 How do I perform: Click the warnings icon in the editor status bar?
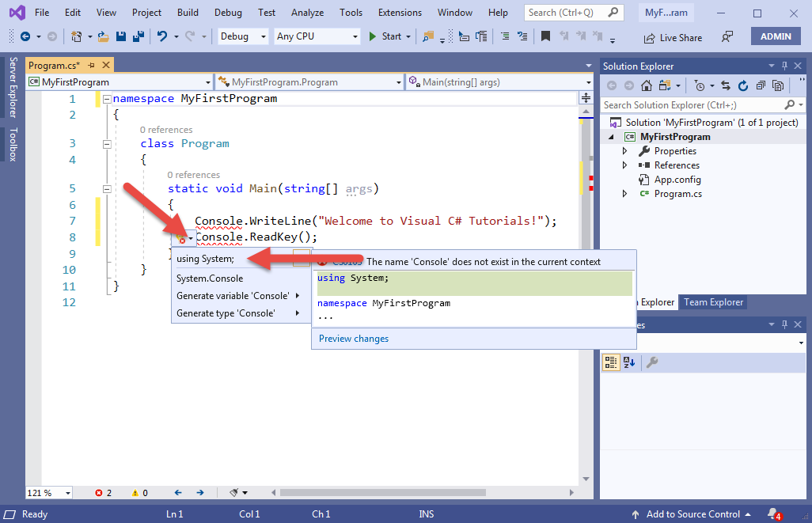[x=135, y=492]
